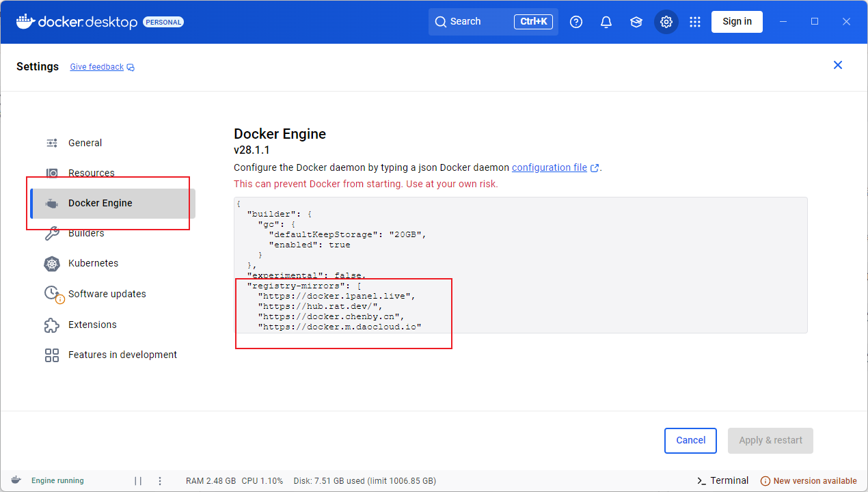Click the Software updates clock icon

[x=53, y=294]
